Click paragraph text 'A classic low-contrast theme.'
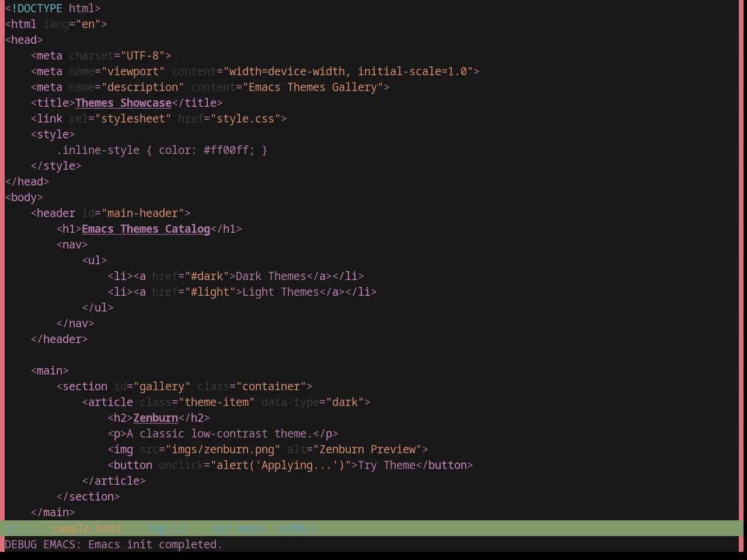747x560 pixels. (x=219, y=433)
